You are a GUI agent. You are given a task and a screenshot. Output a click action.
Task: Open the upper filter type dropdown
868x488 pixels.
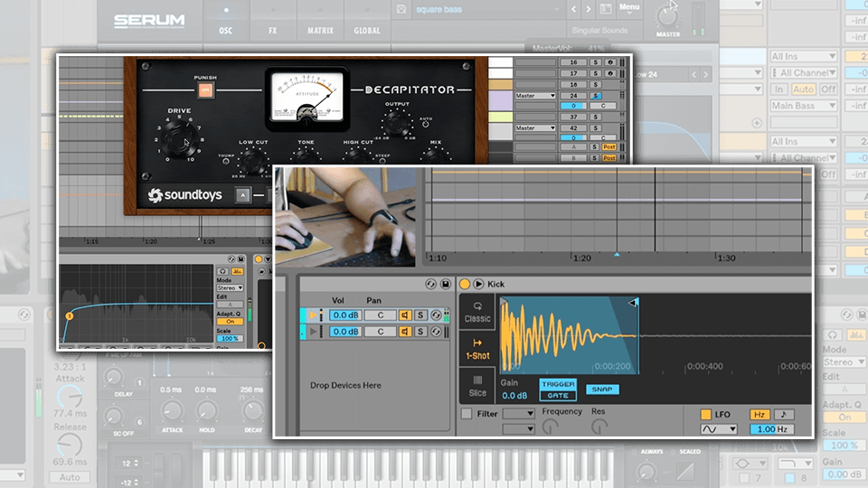click(519, 413)
